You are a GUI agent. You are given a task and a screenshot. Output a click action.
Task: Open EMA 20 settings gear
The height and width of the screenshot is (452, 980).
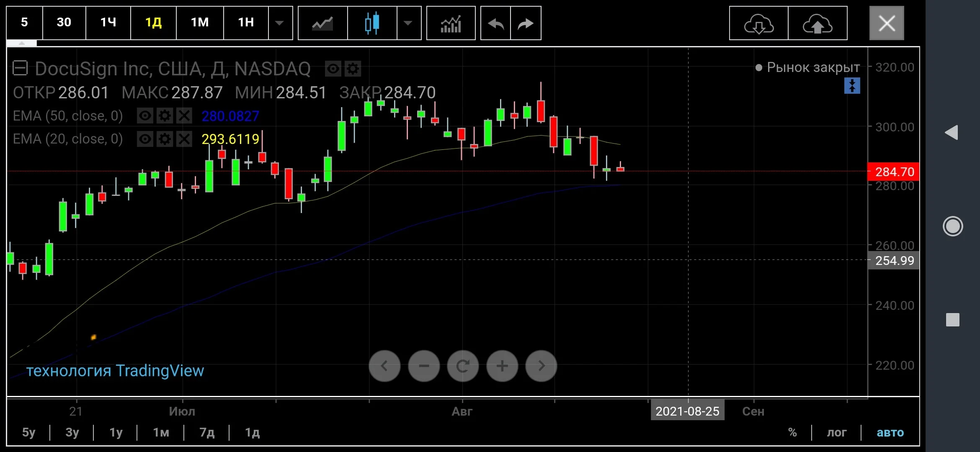pos(165,139)
